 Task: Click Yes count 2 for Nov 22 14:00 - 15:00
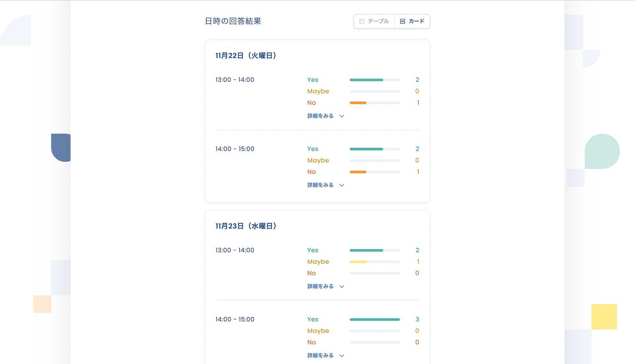point(417,149)
